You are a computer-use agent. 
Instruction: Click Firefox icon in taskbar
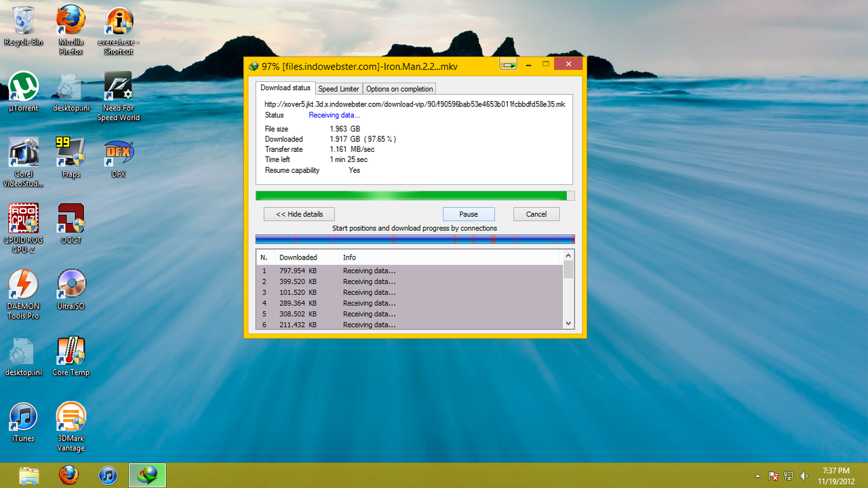(x=68, y=475)
